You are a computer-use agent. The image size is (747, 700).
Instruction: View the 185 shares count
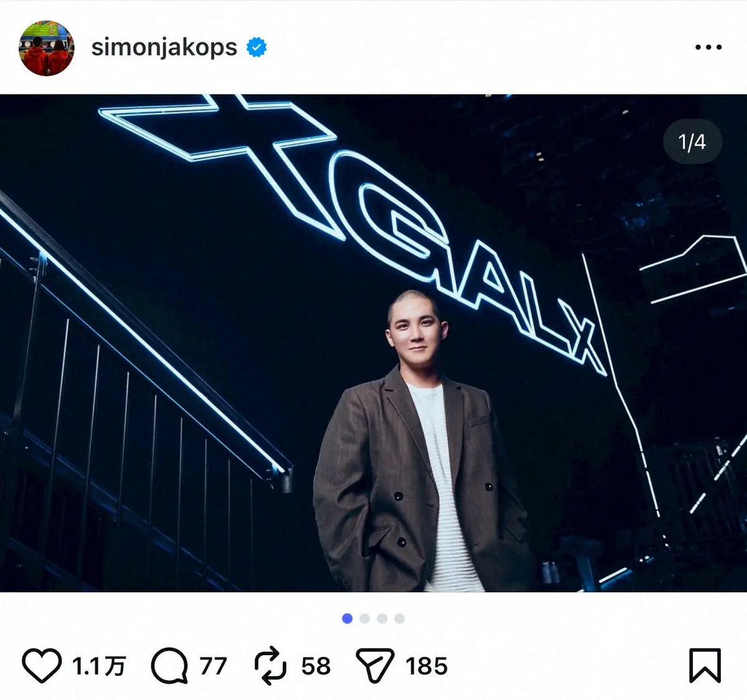point(426,666)
